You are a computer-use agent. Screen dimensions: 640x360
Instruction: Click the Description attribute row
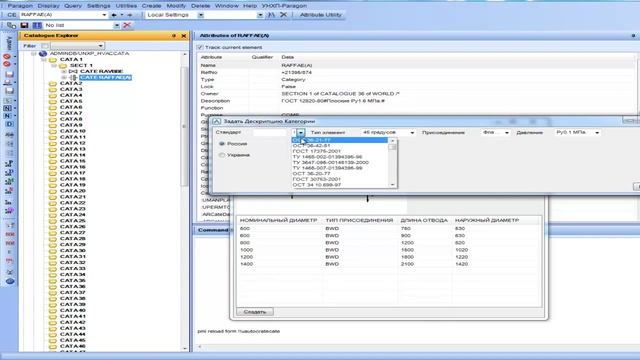[x=416, y=101]
